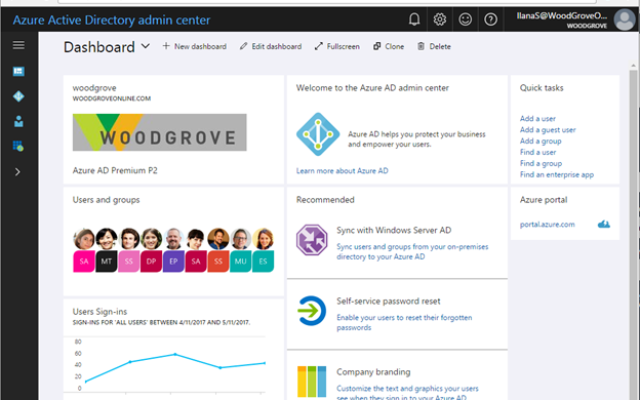This screenshot has width=640, height=400.
Task: Click the Sync with Windows Server AD icon
Action: coord(312,240)
